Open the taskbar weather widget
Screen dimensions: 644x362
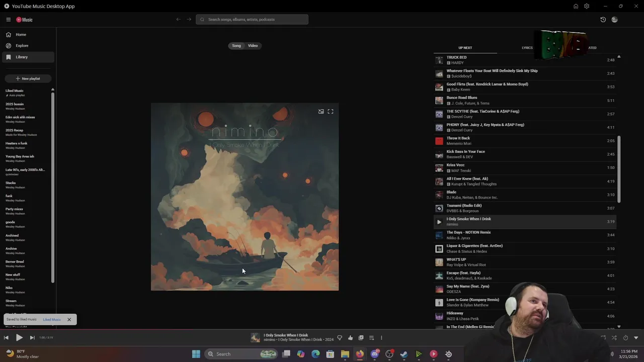click(x=23, y=354)
